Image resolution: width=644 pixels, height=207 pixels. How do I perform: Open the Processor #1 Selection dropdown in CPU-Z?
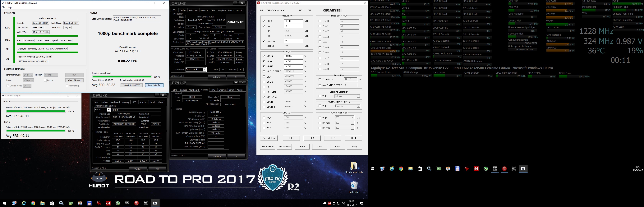(x=196, y=70)
